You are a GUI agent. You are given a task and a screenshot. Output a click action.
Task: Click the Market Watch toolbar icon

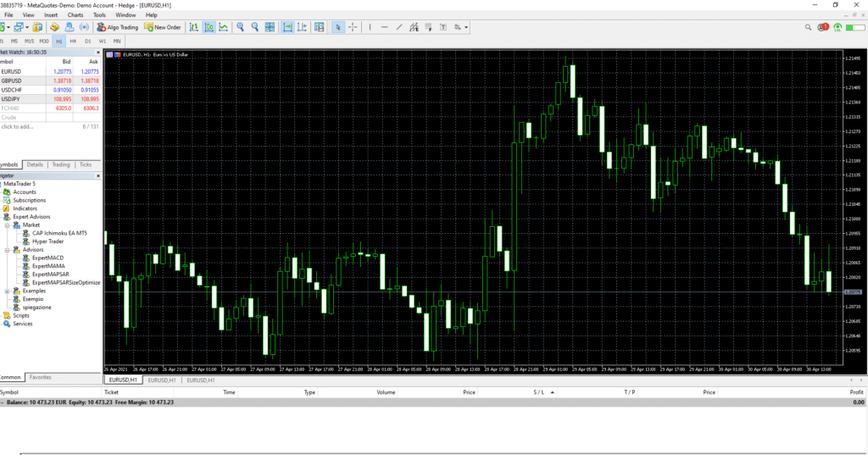point(37,27)
